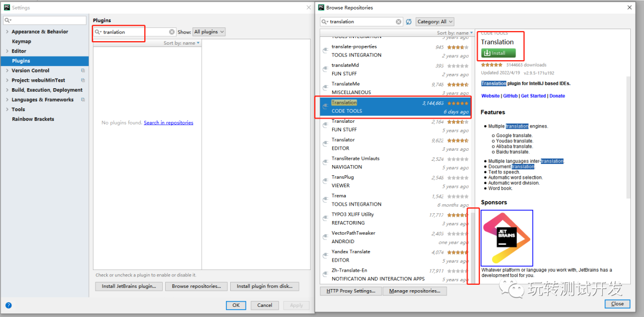
Task: Click Install plugin from disk button
Action: (265, 286)
